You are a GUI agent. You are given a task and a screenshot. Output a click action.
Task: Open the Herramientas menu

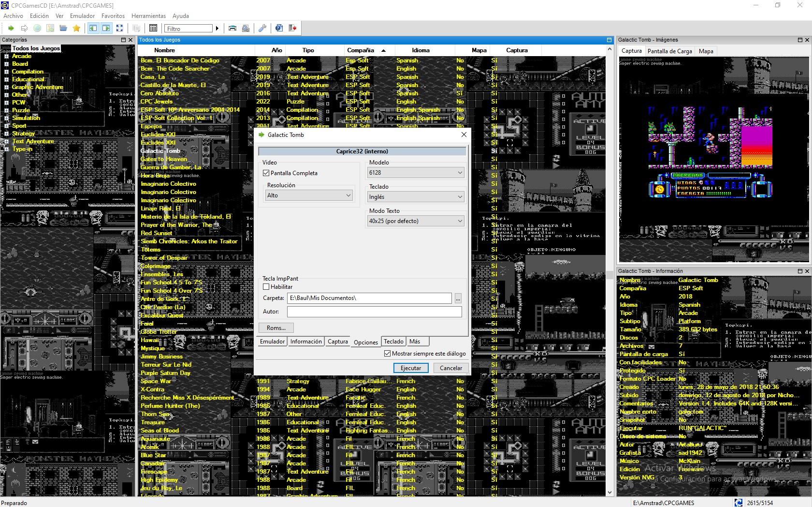pyautogui.click(x=148, y=15)
